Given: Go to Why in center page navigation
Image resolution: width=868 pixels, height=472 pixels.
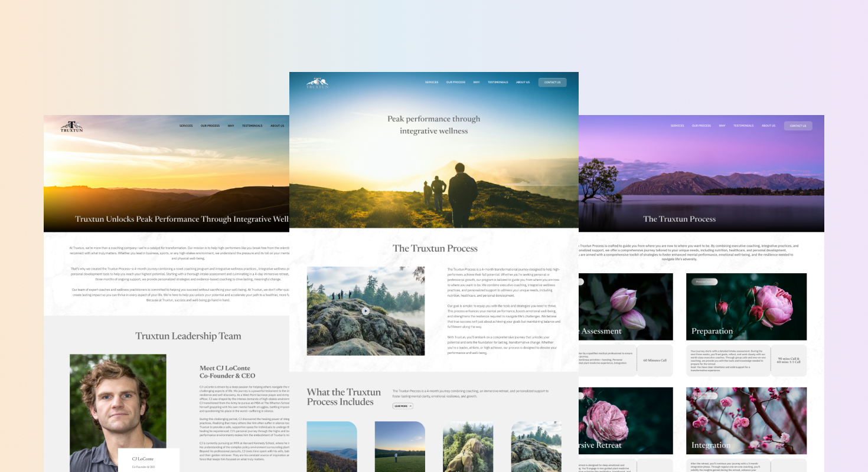Looking at the screenshot, I should pyautogui.click(x=476, y=83).
